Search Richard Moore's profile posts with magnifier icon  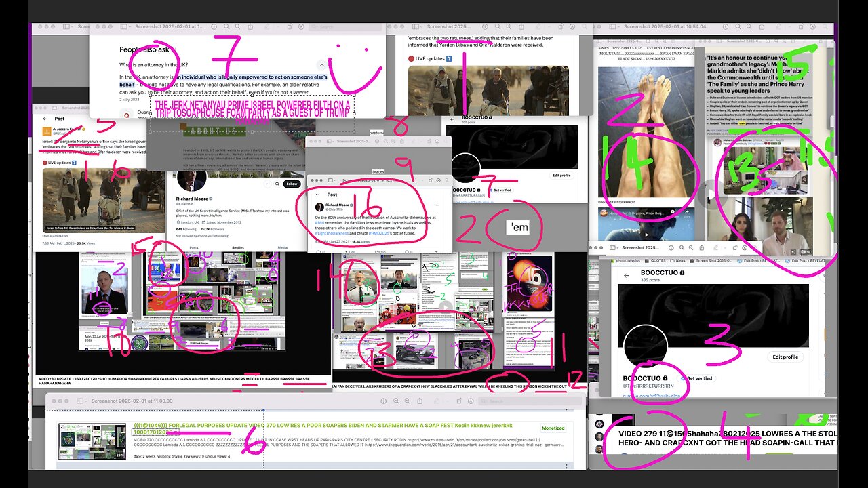277,184
